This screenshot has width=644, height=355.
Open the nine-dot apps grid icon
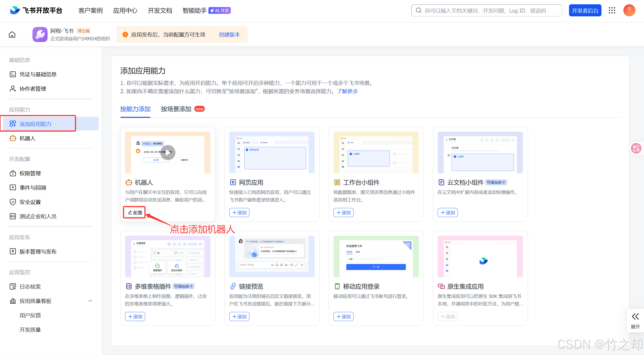point(612,10)
